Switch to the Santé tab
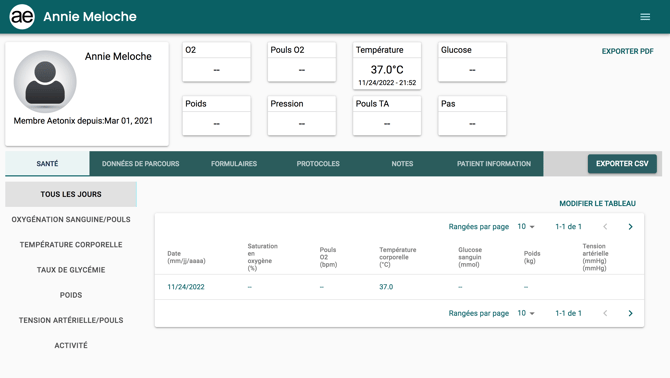Viewport: 670px width, 378px height. tap(47, 164)
